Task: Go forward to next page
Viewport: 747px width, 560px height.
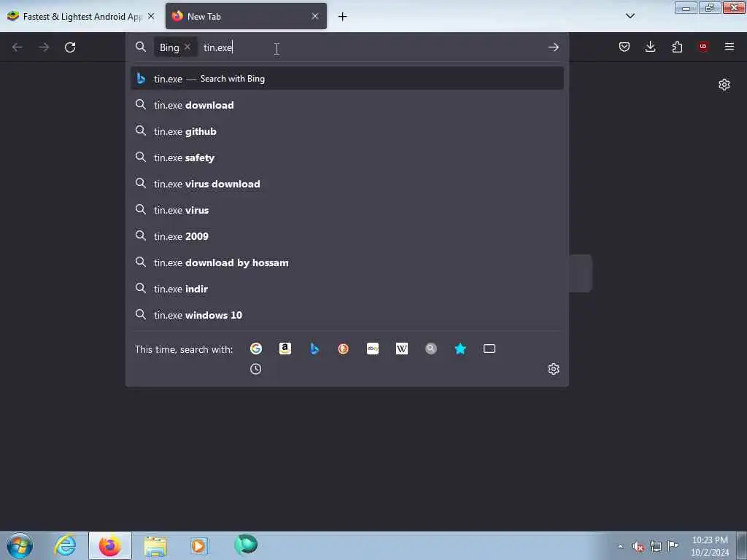Action: (x=44, y=47)
